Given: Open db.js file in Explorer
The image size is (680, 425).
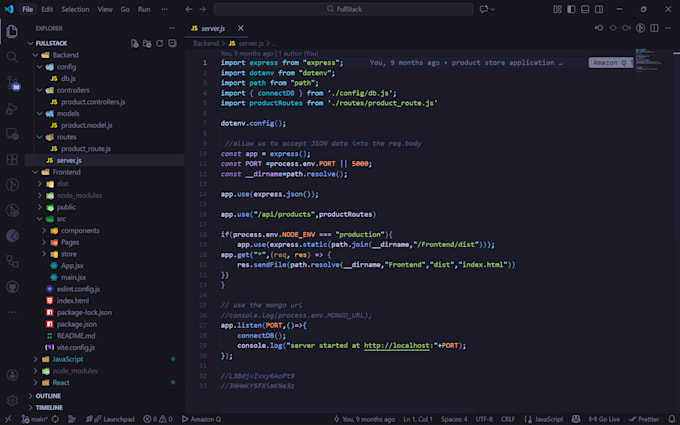Looking at the screenshot, I should tap(69, 78).
